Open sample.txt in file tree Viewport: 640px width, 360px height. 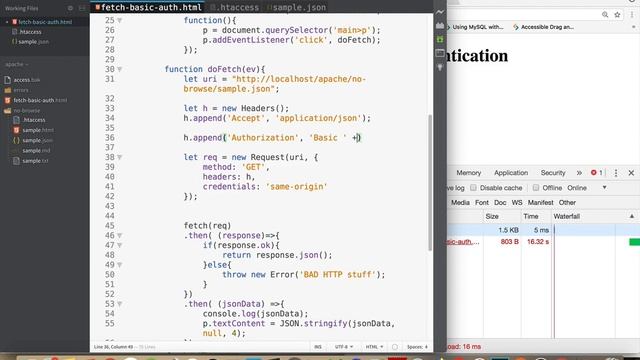pyautogui.click(x=35, y=160)
